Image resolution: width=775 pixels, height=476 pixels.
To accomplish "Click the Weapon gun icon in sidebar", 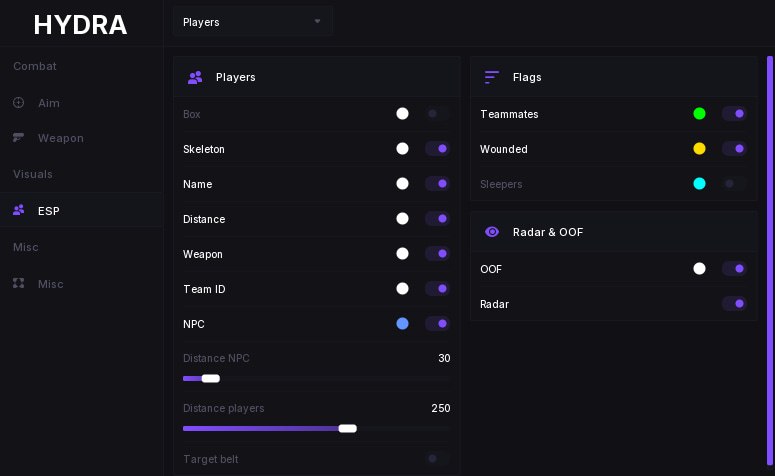I will [x=18, y=137].
